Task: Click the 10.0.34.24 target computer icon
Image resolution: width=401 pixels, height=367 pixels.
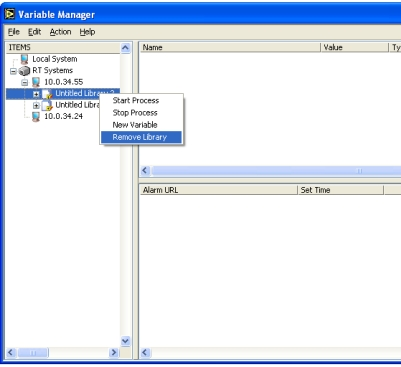Action: coord(36,117)
